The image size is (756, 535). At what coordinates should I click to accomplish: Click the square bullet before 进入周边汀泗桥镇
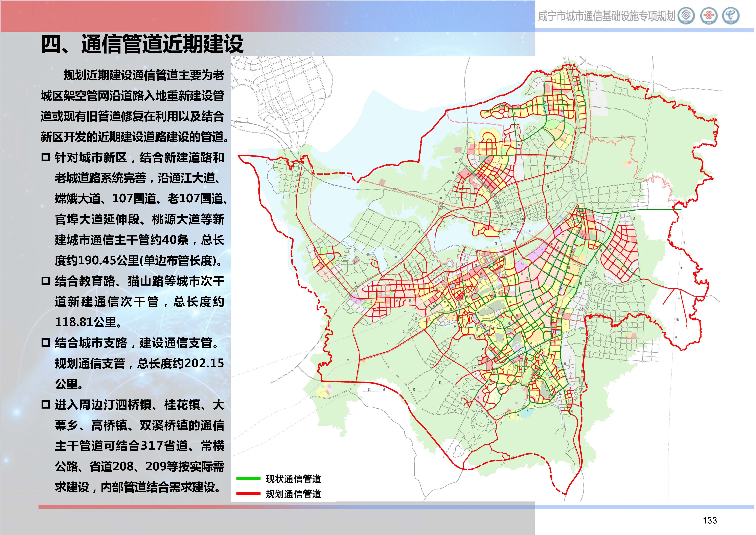[45, 405]
